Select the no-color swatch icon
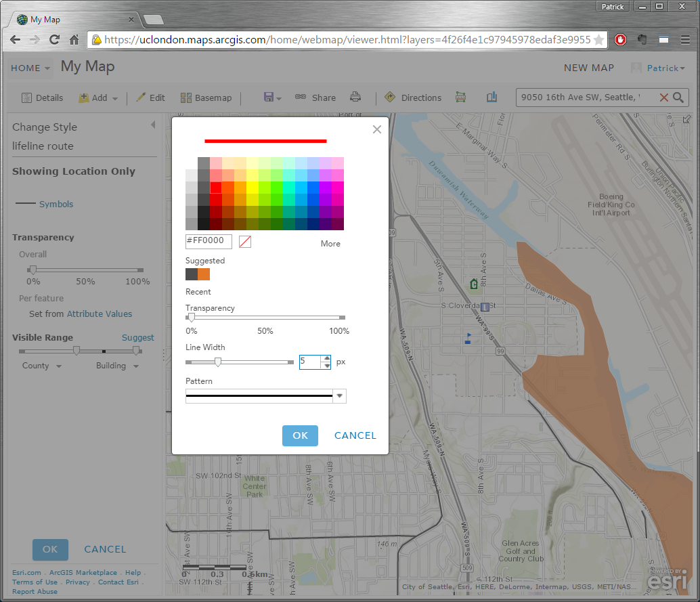The height and width of the screenshot is (602, 700). tap(245, 242)
